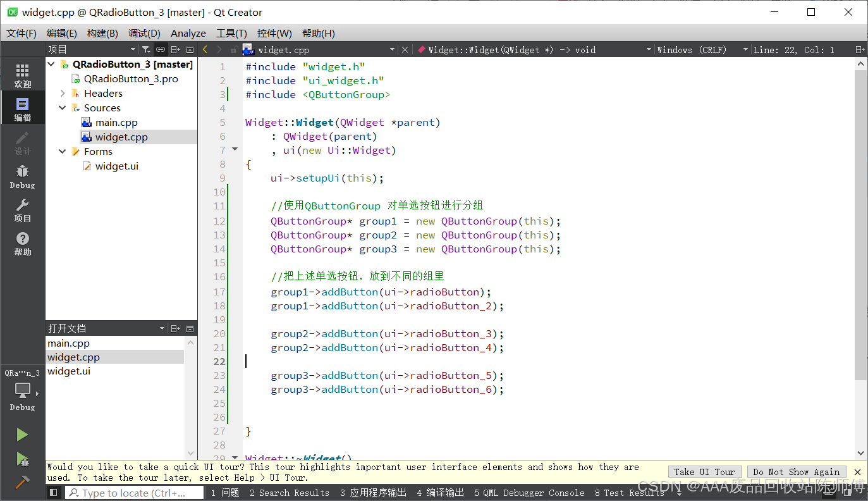Select QRadioButton_3.pro in the project tree
This screenshot has width=868, height=501.
(x=131, y=78)
